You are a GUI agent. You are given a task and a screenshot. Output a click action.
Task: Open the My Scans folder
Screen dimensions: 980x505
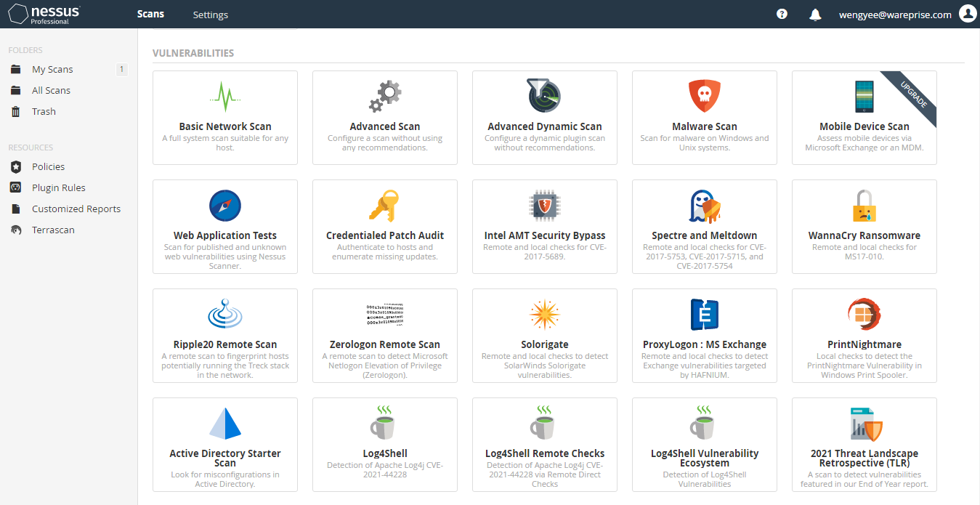[x=52, y=70]
